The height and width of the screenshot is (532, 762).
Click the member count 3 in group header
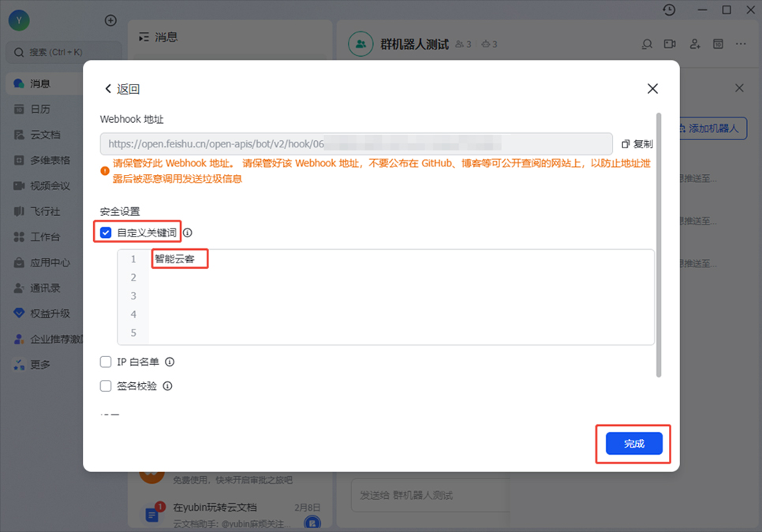(463, 44)
